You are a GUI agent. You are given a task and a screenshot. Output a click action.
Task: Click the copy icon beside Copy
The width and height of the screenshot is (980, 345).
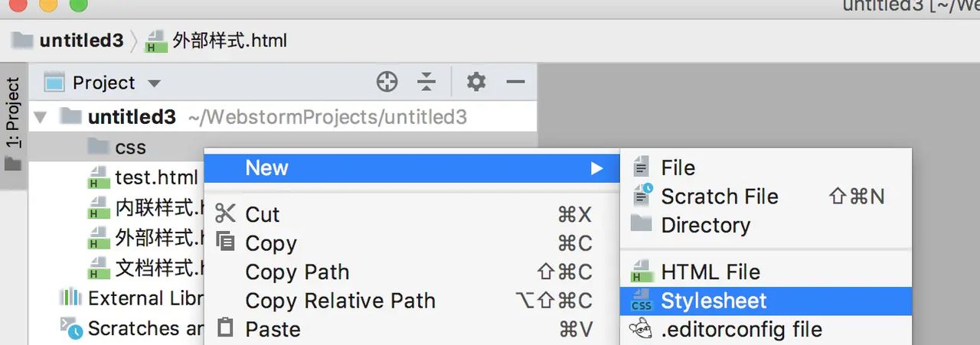225,242
